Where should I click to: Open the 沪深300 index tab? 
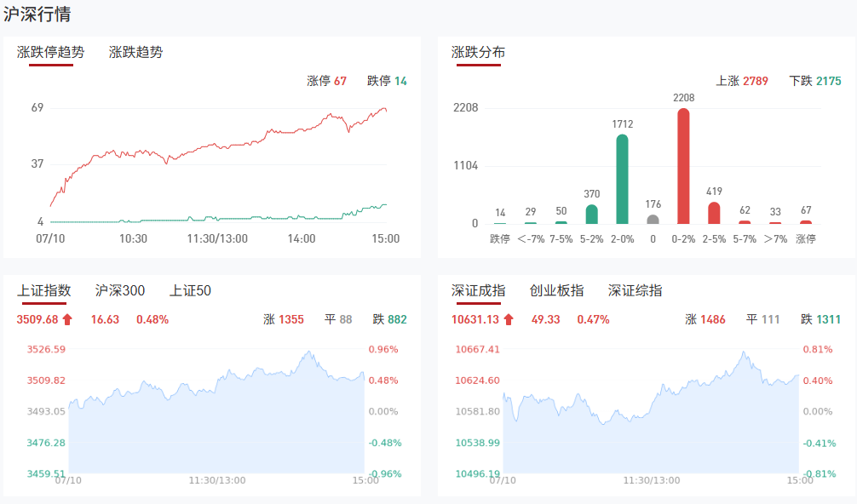pyautogui.click(x=120, y=290)
